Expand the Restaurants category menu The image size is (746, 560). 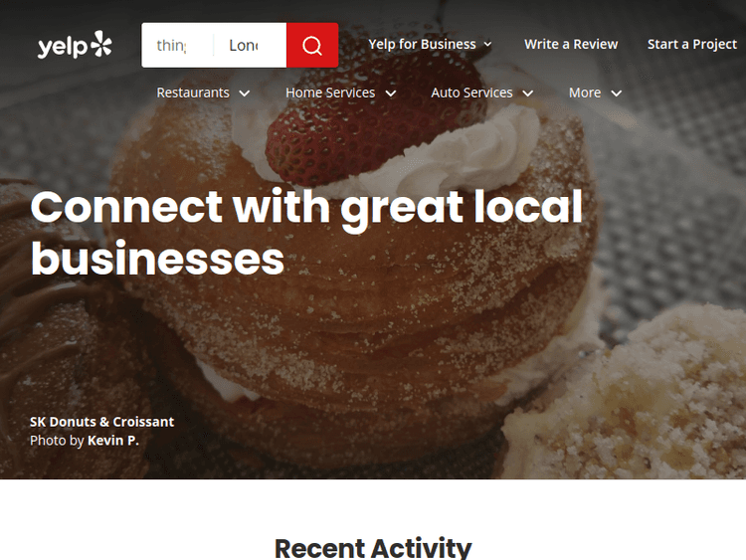click(203, 93)
